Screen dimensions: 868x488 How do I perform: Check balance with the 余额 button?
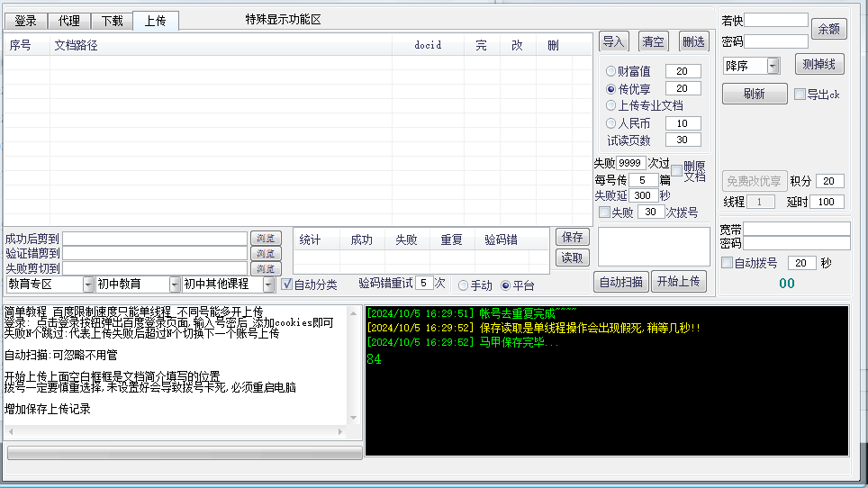pos(828,29)
